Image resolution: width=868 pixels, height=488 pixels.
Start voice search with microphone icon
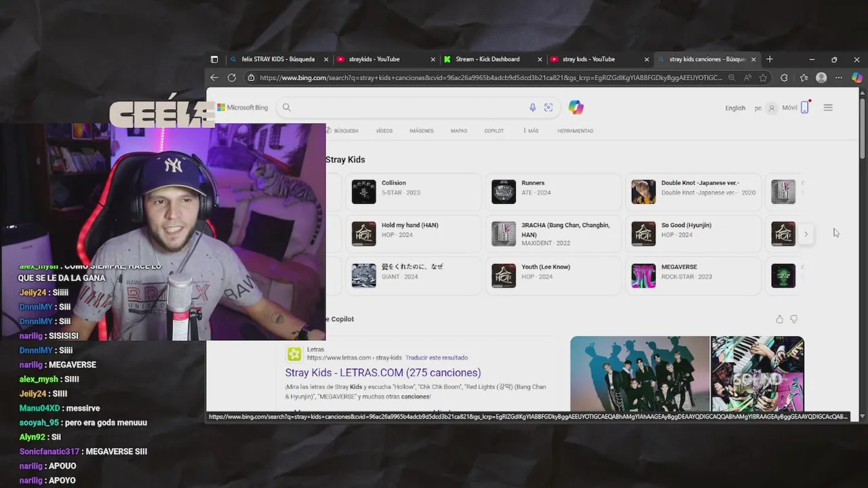click(532, 107)
